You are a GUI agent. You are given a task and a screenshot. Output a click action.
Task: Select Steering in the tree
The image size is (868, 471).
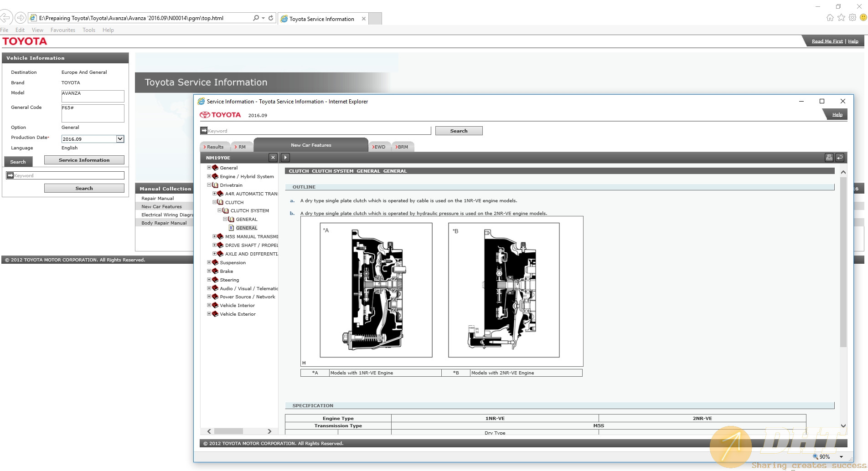[x=229, y=280]
